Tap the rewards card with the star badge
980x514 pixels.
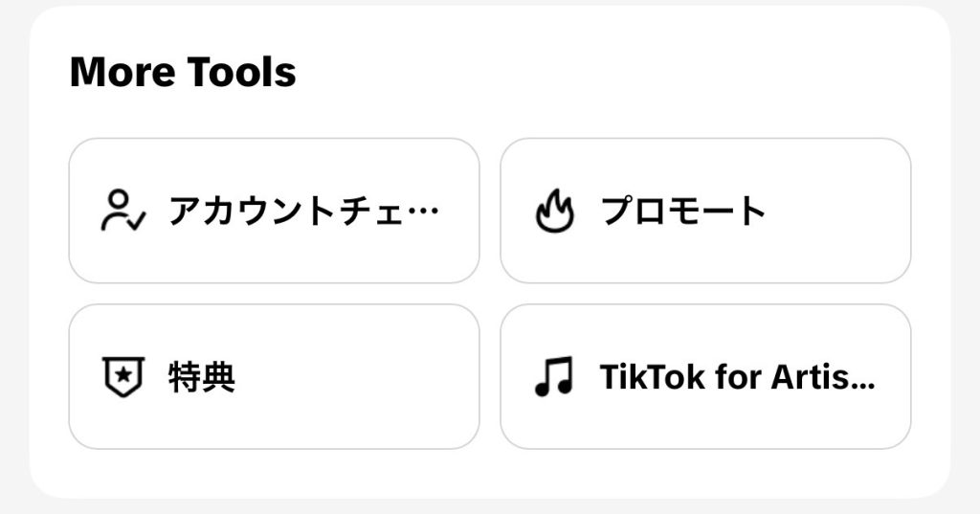(x=274, y=377)
